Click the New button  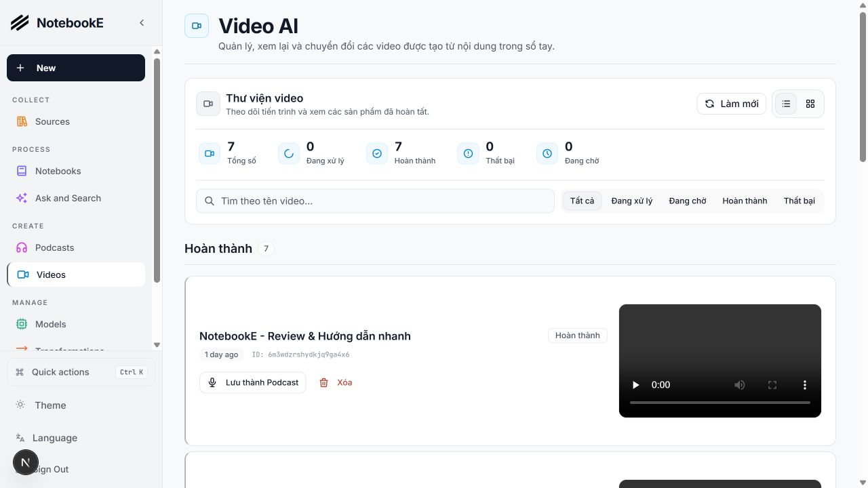tap(76, 68)
